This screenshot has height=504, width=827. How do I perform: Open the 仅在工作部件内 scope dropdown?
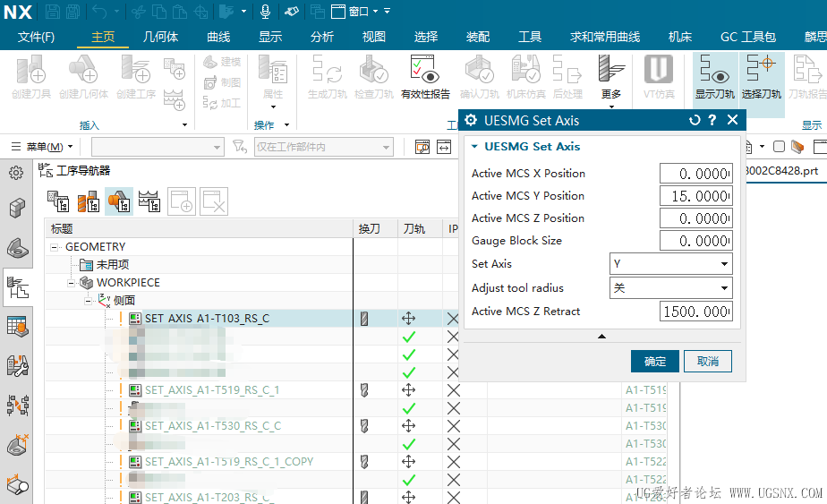[x=324, y=147]
